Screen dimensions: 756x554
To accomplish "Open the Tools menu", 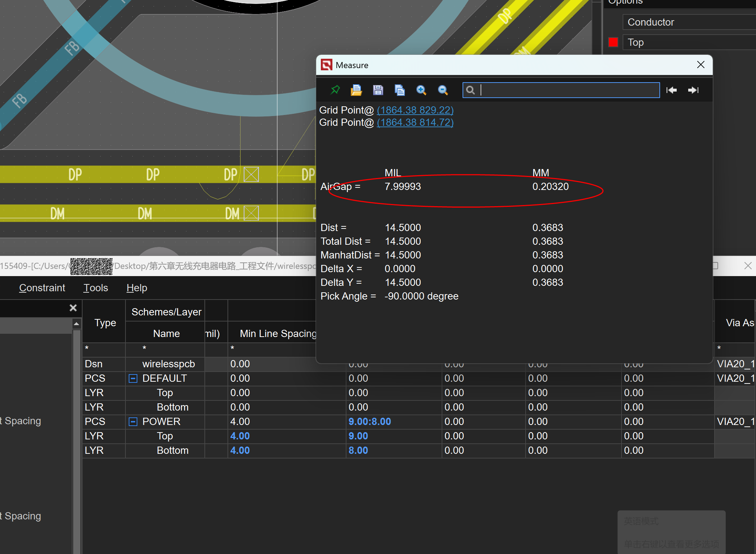I will pyautogui.click(x=96, y=288).
